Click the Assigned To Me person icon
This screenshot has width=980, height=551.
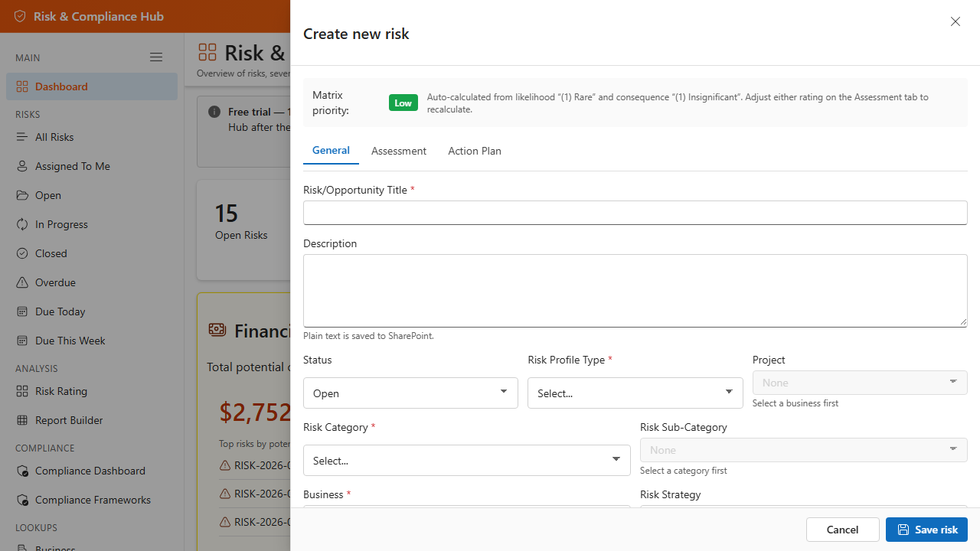click(22, 166)
